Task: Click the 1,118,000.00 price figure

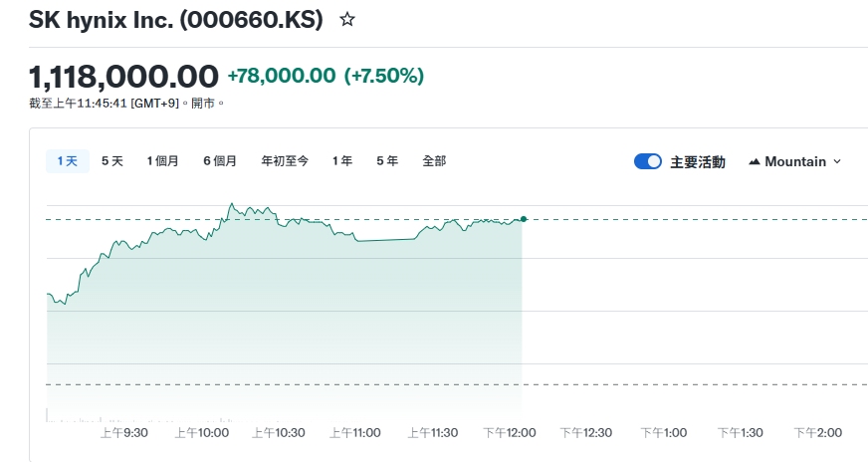Action: (x=123, y=76)
